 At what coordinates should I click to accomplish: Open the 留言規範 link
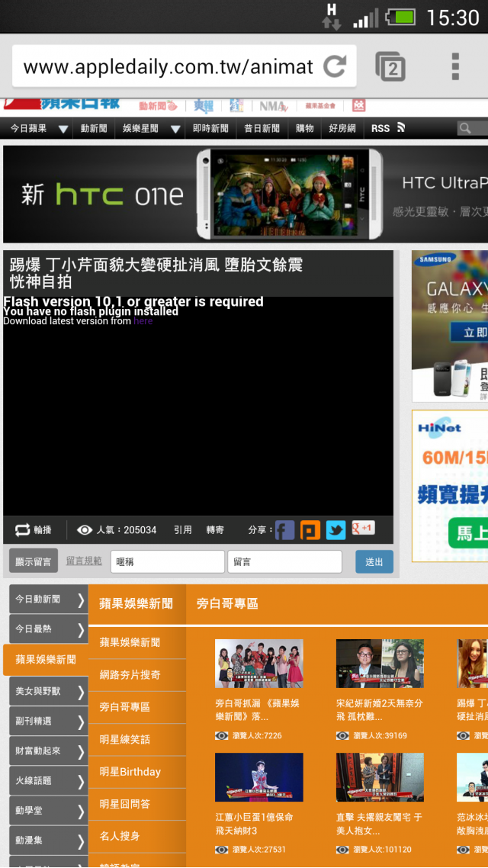[84, 561]
